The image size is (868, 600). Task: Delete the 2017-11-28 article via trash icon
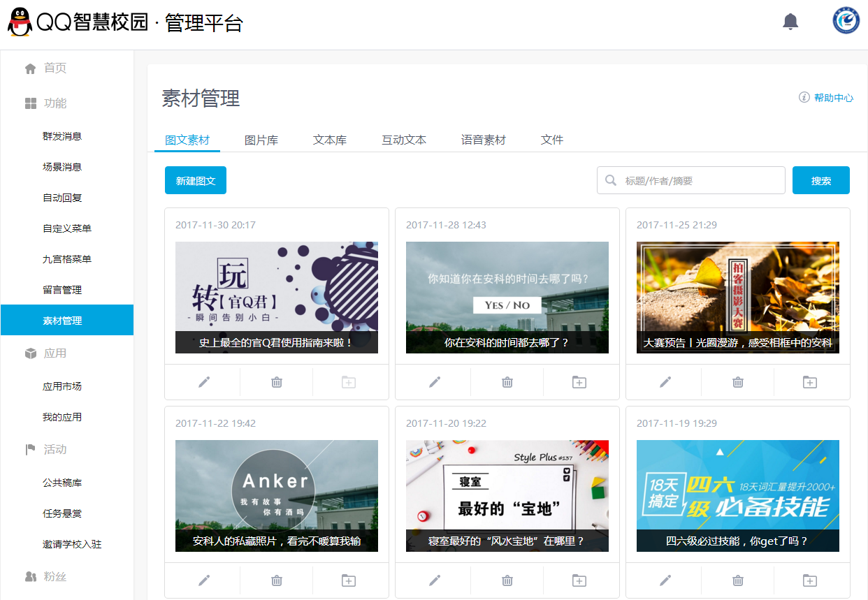(507, 382)
